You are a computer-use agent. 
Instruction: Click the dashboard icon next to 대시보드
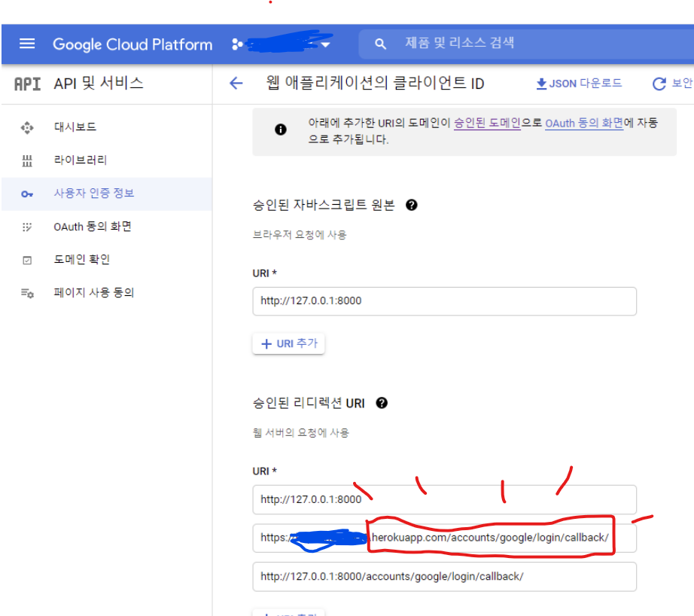[x=27, y=127]
